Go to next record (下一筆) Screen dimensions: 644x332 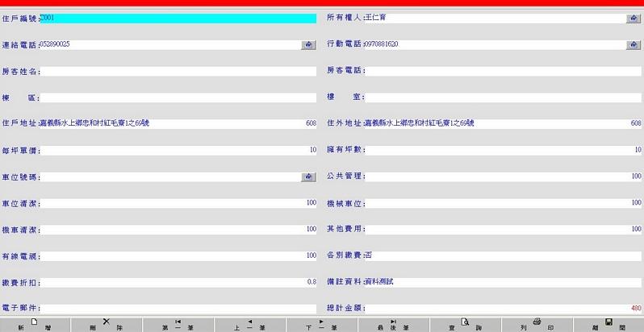[x=321, y=325]
